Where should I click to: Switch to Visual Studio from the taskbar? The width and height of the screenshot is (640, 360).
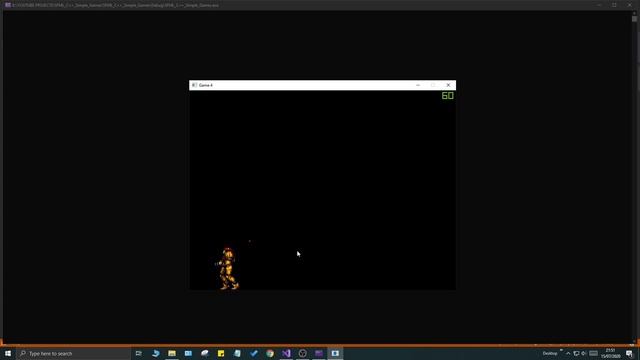click(286, 353)
